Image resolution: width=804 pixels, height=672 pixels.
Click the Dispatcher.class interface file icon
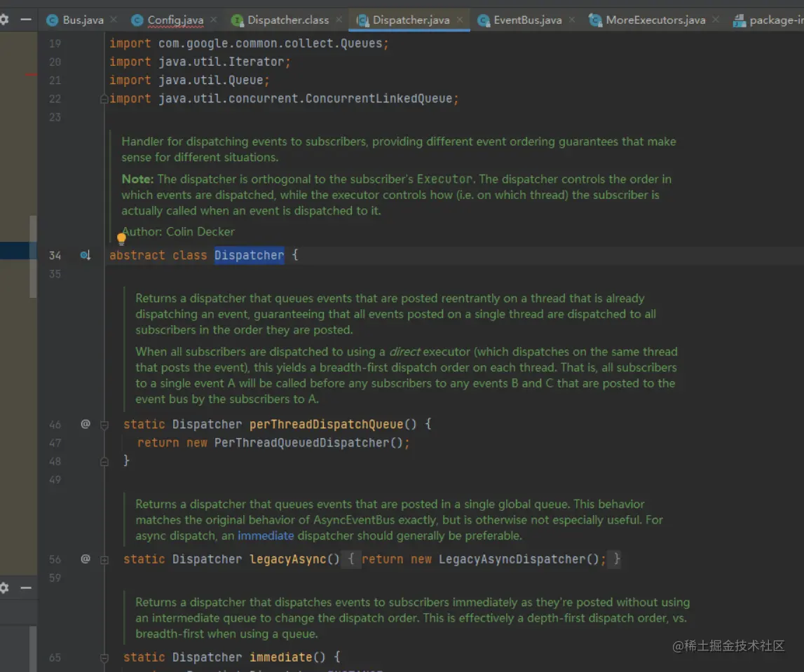tap(237, 20)
